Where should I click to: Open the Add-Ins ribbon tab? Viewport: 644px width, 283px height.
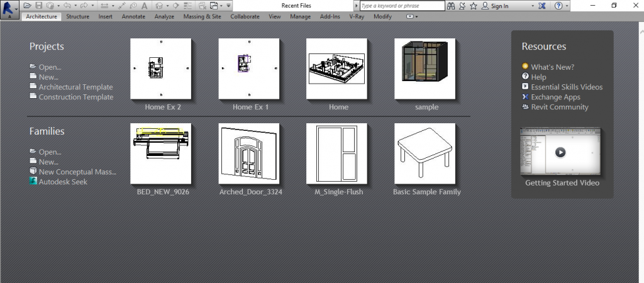tap(330, 16)
